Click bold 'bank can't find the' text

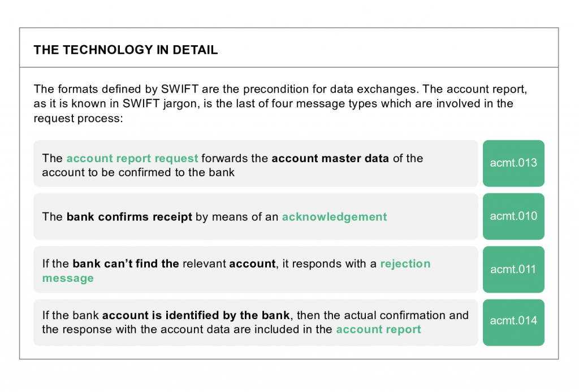pos(126,264)
